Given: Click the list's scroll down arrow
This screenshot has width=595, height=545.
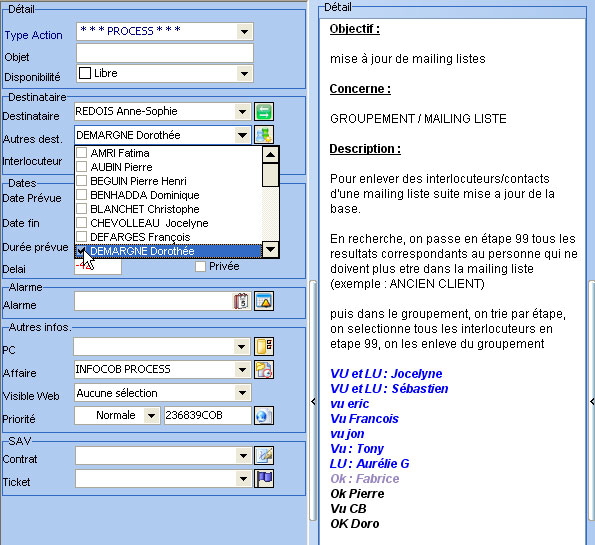Looking at the screenshot, I should (271, 249).
